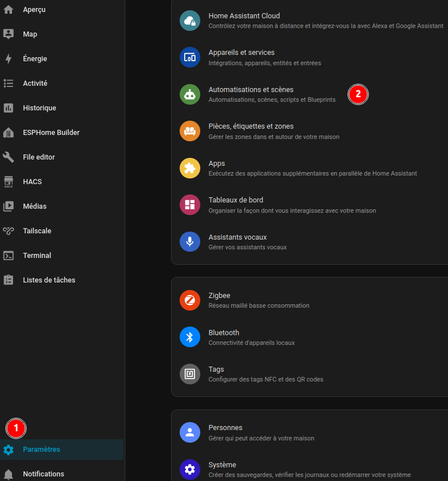Open Tableaux de bord settings
Image resolution: width=448 pixels, height=481 pixels.
[x=310, y=205]
